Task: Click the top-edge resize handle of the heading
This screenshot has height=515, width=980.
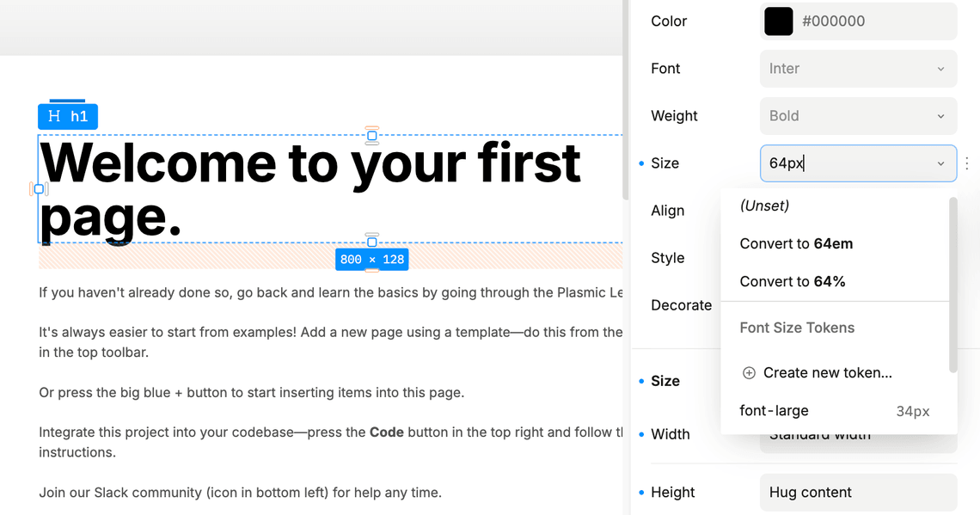Action: point(372,135)
